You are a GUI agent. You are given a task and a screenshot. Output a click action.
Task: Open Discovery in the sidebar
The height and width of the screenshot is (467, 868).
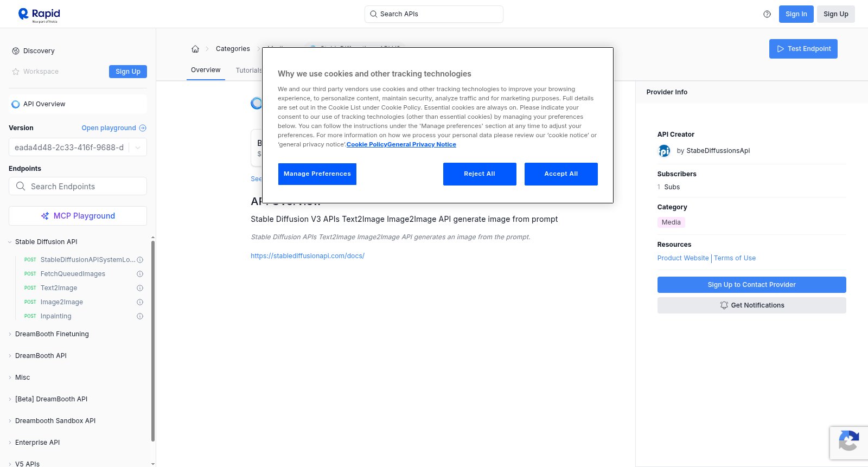pos(39,51)
